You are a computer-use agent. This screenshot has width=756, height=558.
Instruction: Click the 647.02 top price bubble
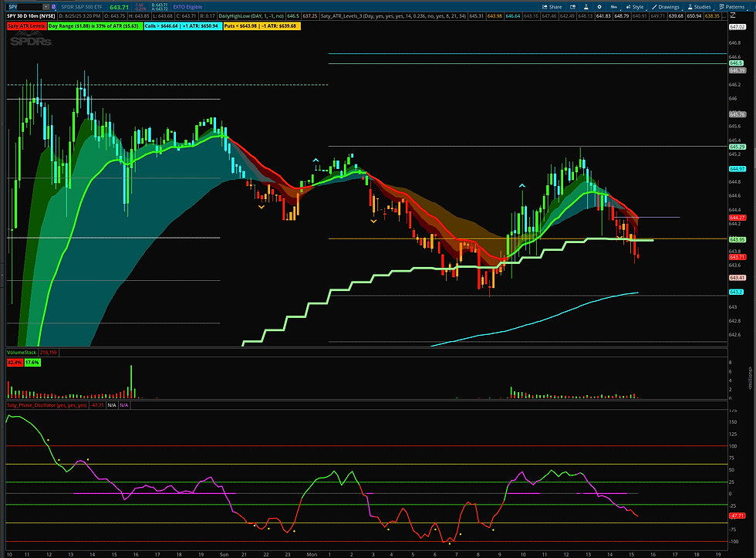(737, 27)
